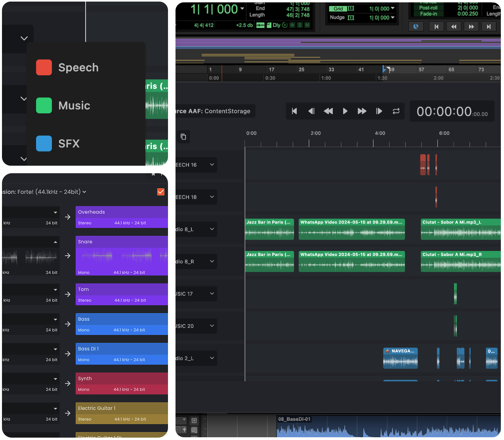Expand the EECH 18 track dropdown

coord(212,197)
